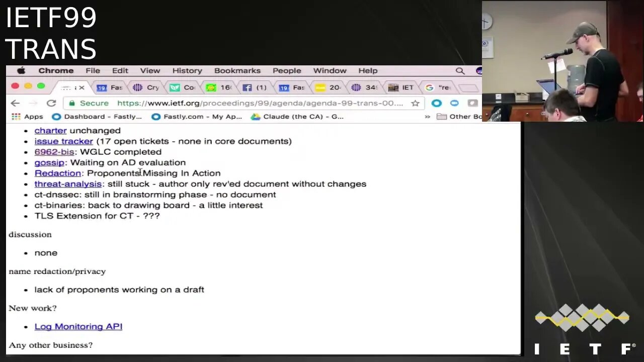The height and width of the screenshot is (362, 644).
Task: Reload the page
Action: (51, 103)
